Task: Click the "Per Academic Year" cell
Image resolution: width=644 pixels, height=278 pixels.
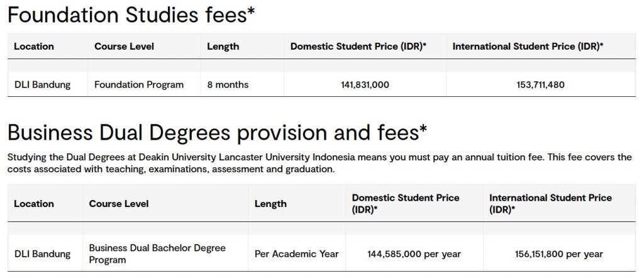Action: point(296,254)
